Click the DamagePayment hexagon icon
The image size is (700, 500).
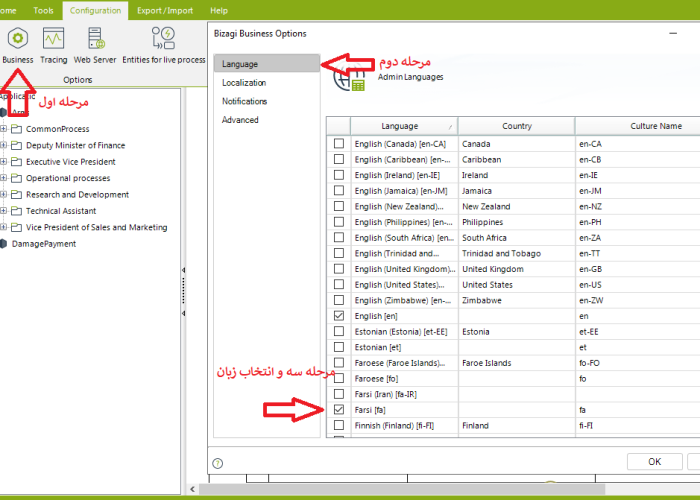point(4,244)
